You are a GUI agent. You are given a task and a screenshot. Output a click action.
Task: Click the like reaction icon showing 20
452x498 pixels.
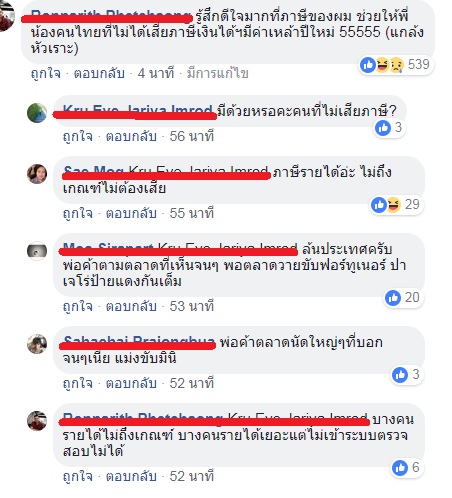393,297
